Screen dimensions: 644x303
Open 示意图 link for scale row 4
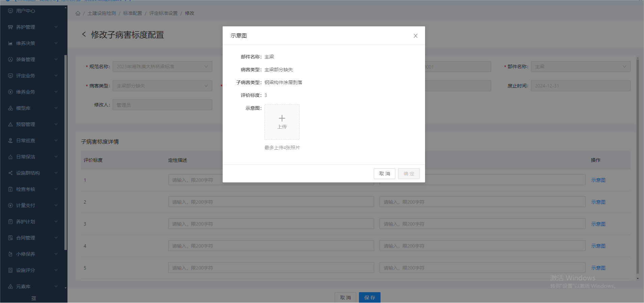click(598, 246)
